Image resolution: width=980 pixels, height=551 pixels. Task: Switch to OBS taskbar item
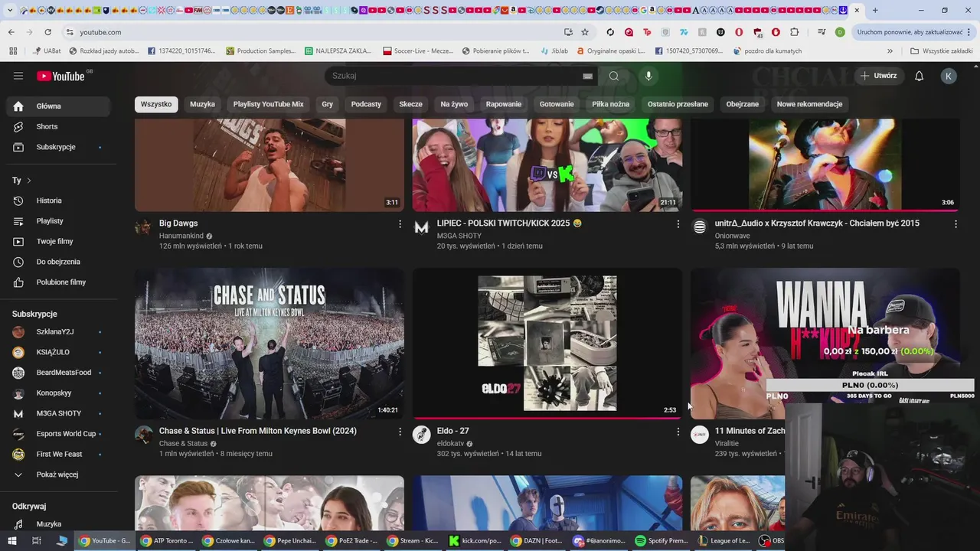pos(772,541)
